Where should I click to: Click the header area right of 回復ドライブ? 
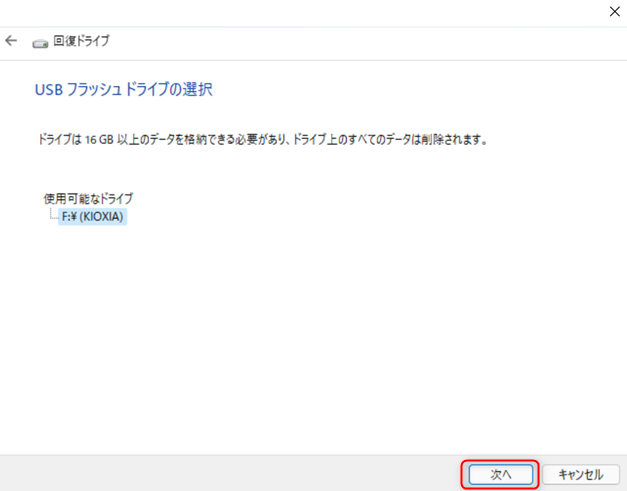tap(360, 43)
